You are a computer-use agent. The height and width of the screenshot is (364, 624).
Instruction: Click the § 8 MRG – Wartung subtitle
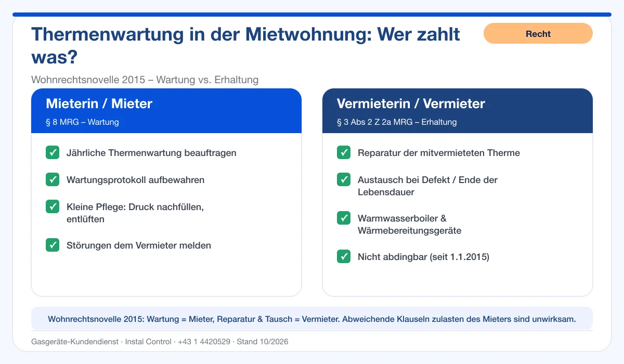(x=82, y=122)
